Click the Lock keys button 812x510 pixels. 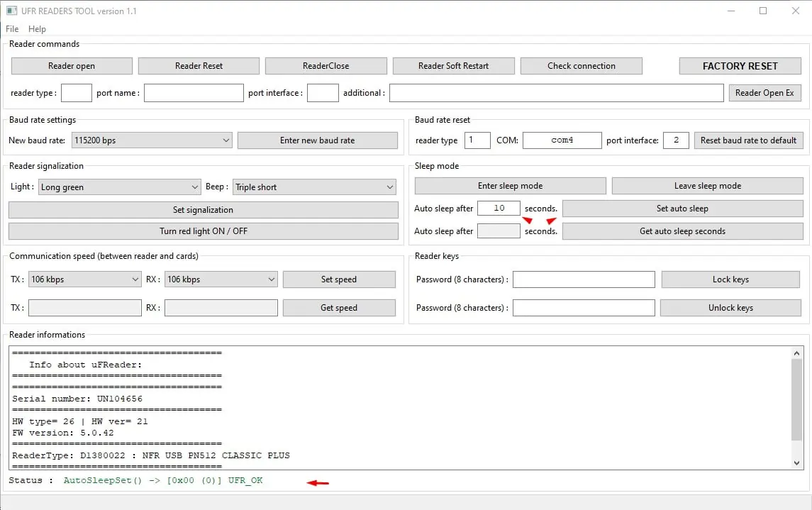pyautogui.click(x=730, y=279)
